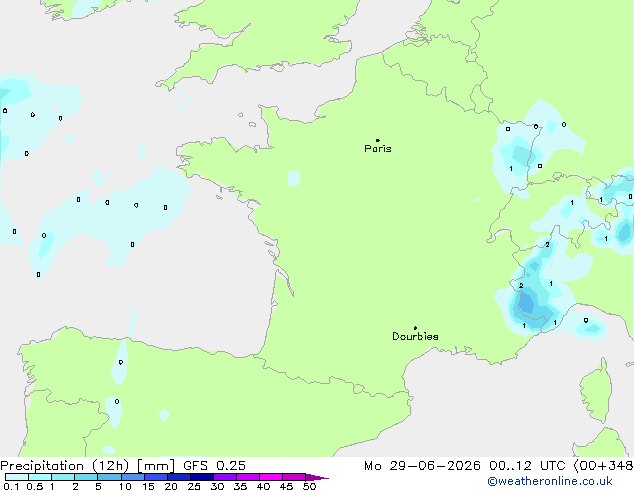Pick the bright magenta 40 to 45 legend swatch
The image size is (634, 490).
271,477
